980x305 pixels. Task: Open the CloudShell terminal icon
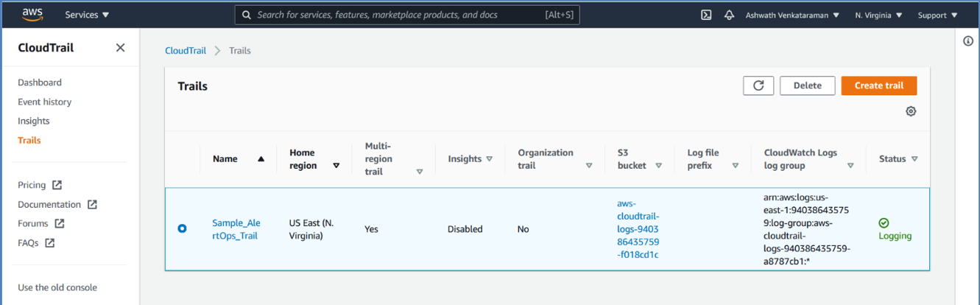click(x=705, y=15)
